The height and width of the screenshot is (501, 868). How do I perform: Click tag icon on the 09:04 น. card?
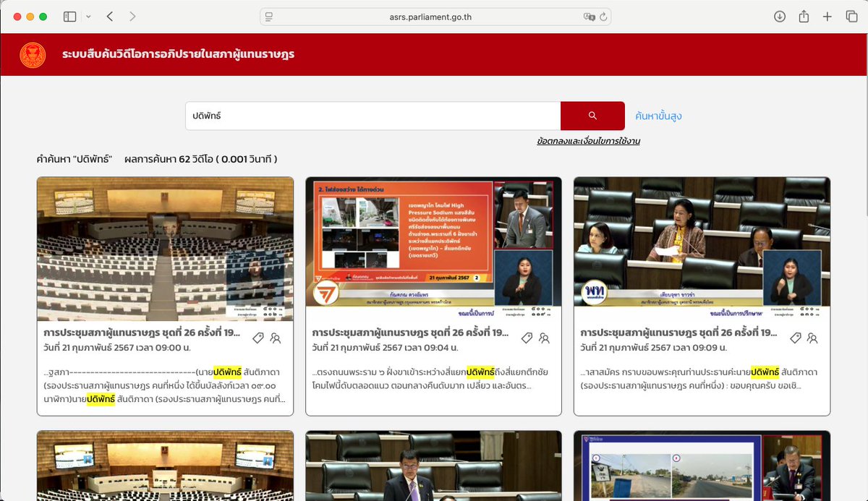(x=527, y=338)
